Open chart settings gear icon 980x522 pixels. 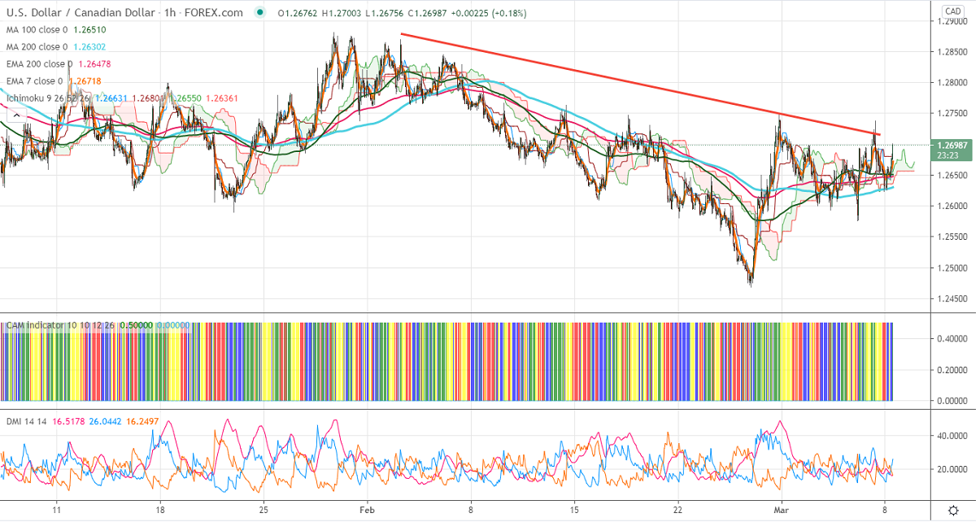(954, 510)
